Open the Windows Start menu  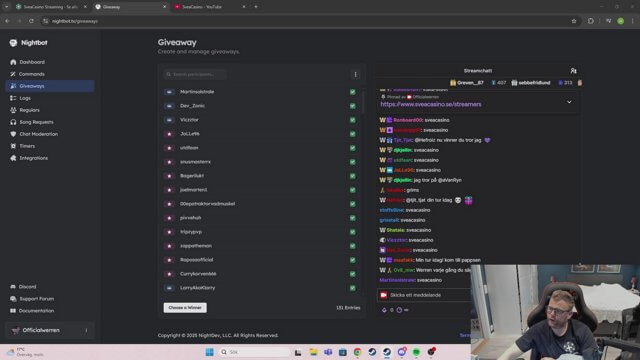(209, 352)
